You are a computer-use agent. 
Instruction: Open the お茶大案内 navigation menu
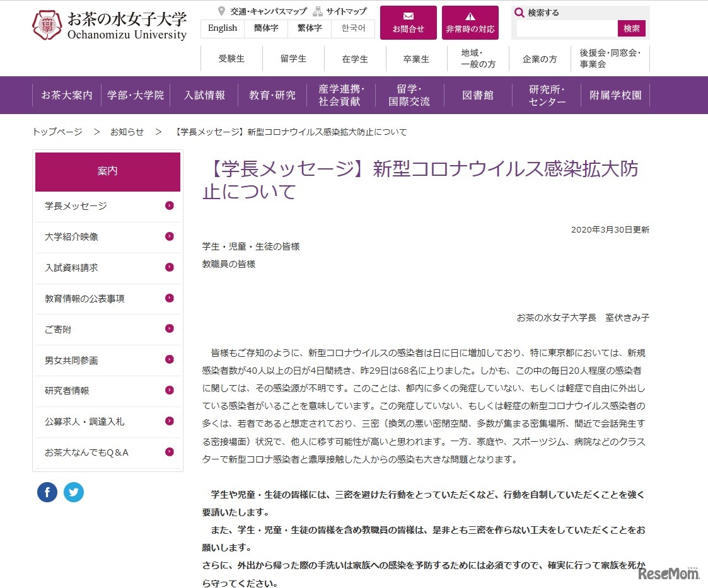[x=66, y=95]
